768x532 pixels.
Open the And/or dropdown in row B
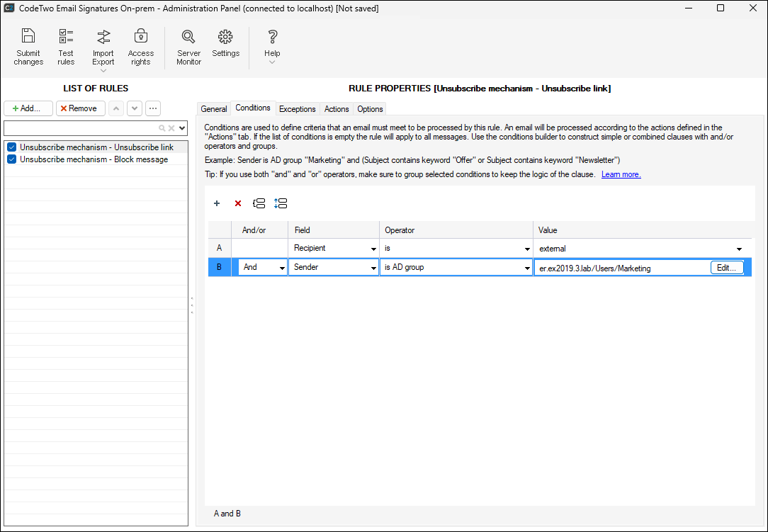[x=282, y=268]
